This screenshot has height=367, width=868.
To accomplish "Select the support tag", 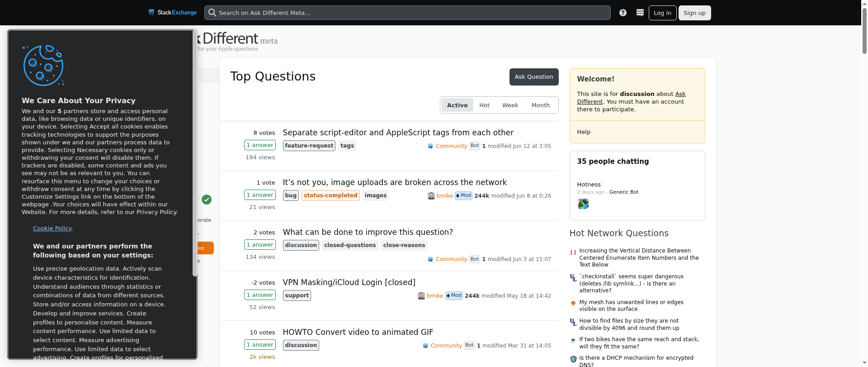I will pyautogui.click(x=297, y=296).
